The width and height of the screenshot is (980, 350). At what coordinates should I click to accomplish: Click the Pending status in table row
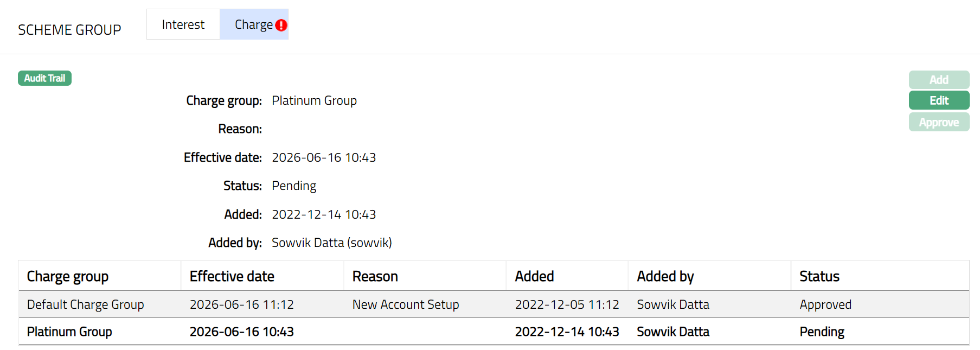[x=822, y=332]
